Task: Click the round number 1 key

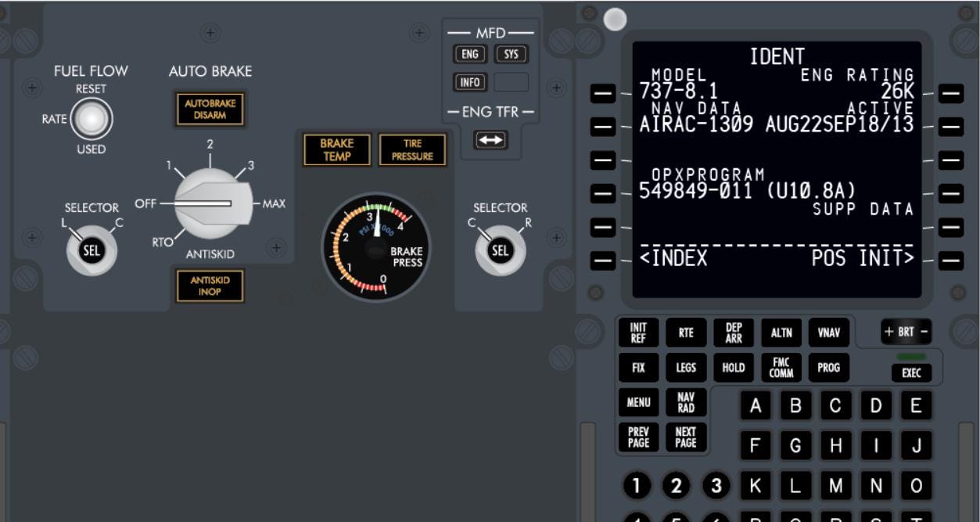Action: pyautogui.click(x=637, y=486)
